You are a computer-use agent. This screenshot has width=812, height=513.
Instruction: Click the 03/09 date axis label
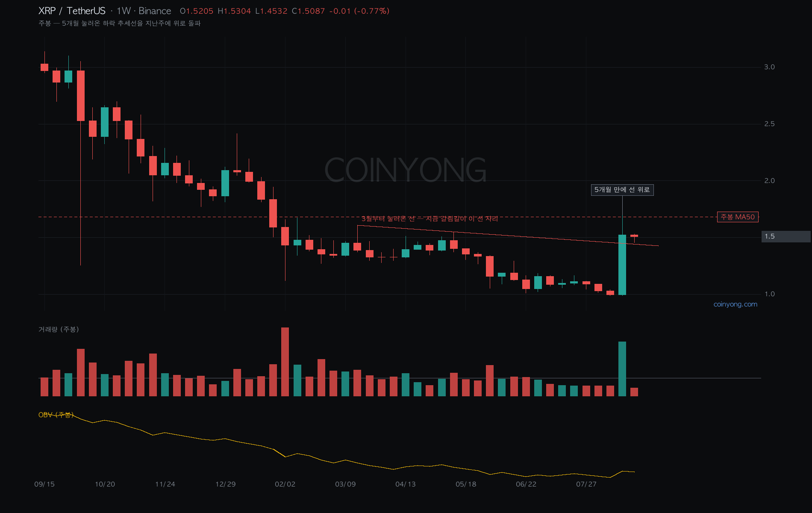(345, 484)
